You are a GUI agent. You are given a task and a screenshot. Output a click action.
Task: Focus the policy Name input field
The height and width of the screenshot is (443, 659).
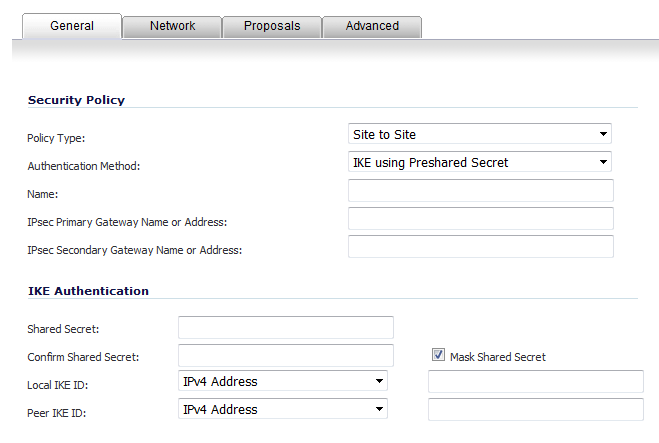pyautogui.click(x=481, y=190)
